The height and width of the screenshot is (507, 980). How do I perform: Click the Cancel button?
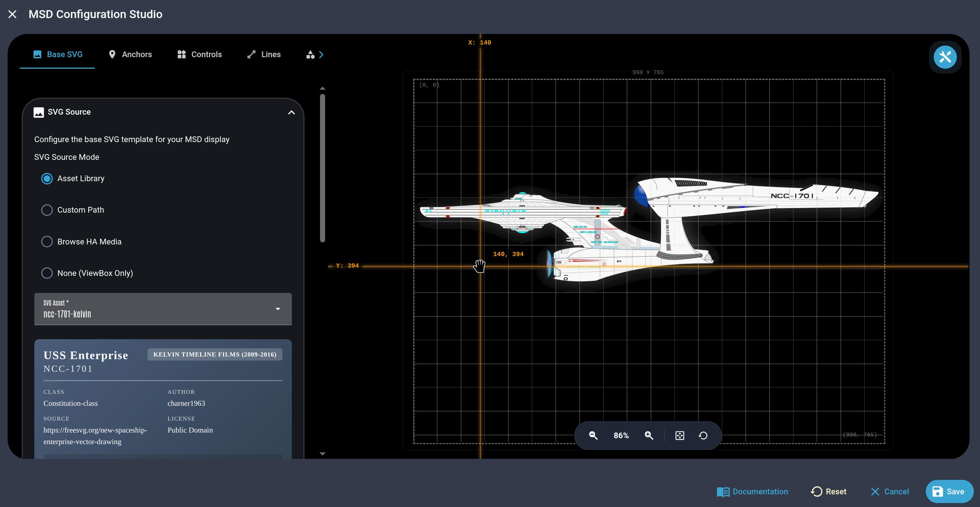890,491
